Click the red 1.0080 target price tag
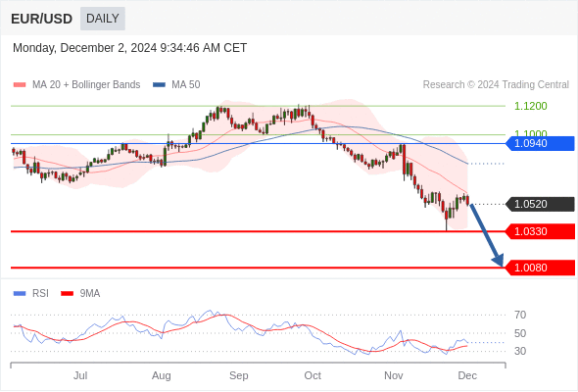 (540, 268)
